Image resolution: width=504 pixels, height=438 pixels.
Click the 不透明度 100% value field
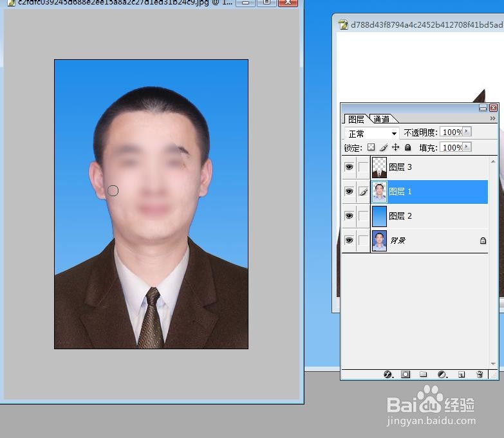tap(451, 132)
